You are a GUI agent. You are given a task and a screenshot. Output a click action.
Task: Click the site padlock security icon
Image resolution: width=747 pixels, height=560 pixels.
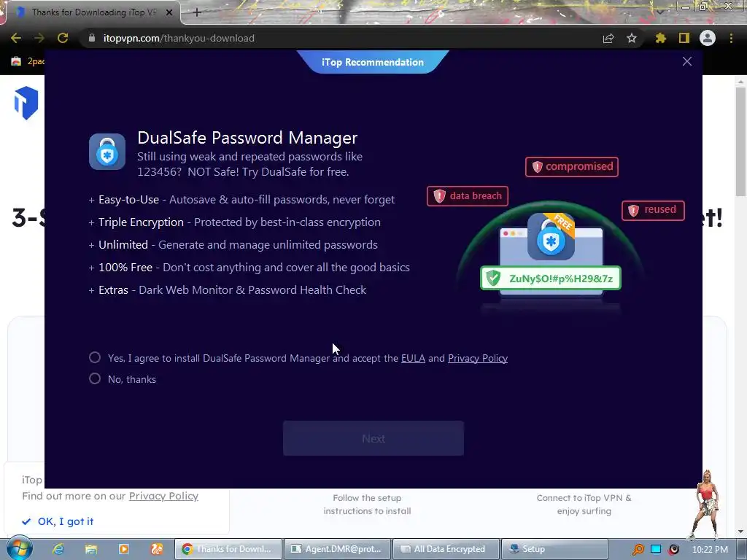[x=92, y=38]
